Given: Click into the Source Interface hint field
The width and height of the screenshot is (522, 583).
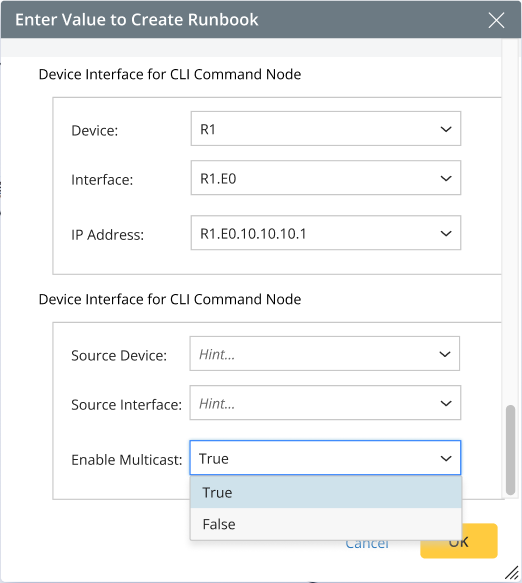Looking at the screenshot, I should (325, 403).
